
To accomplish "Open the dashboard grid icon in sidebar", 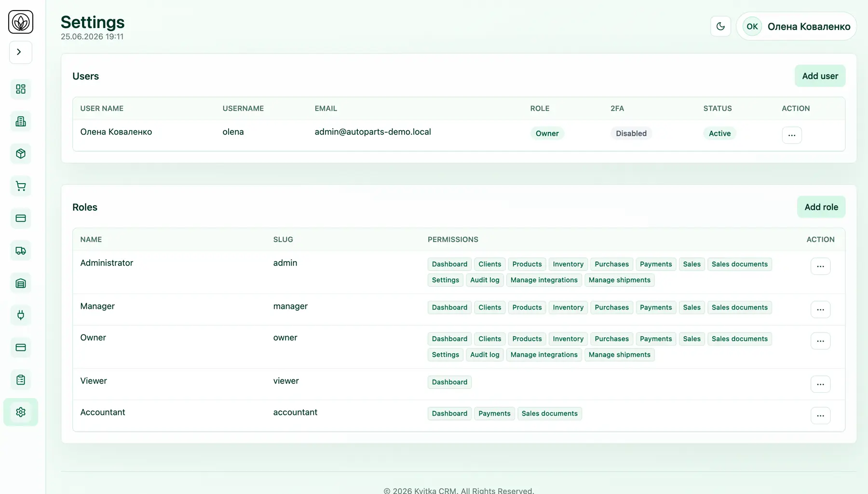I will pyautogui.click(x=21, y=89).
